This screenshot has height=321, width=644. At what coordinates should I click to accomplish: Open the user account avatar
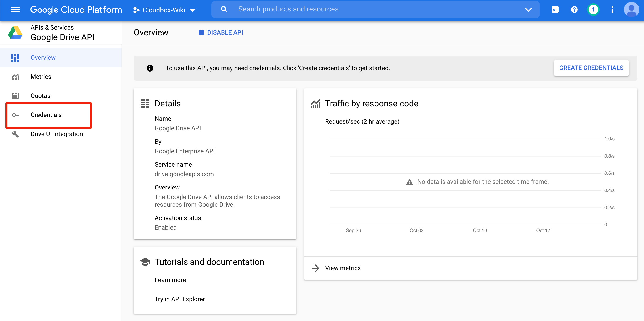point(631,10)
